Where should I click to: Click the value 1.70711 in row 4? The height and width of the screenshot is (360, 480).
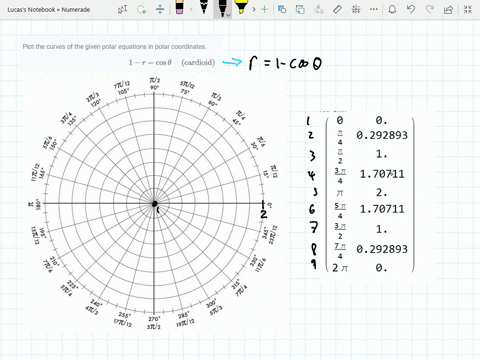click(382, 174)
